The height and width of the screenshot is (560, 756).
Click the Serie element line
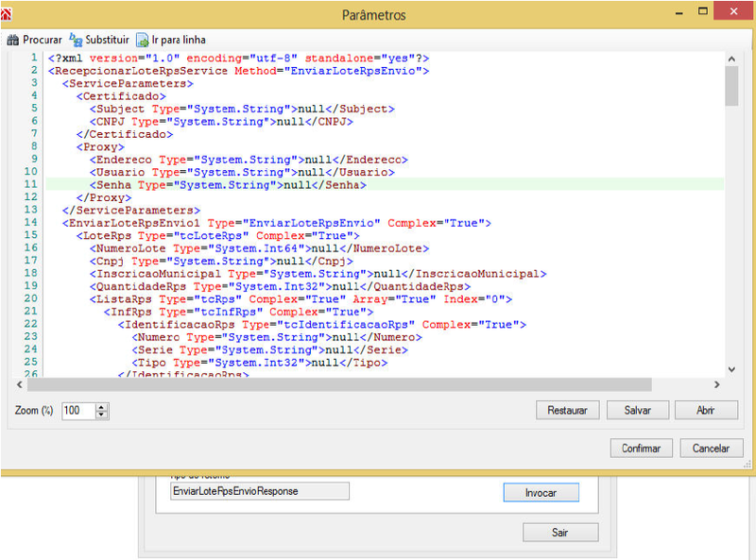pos(270,349)
